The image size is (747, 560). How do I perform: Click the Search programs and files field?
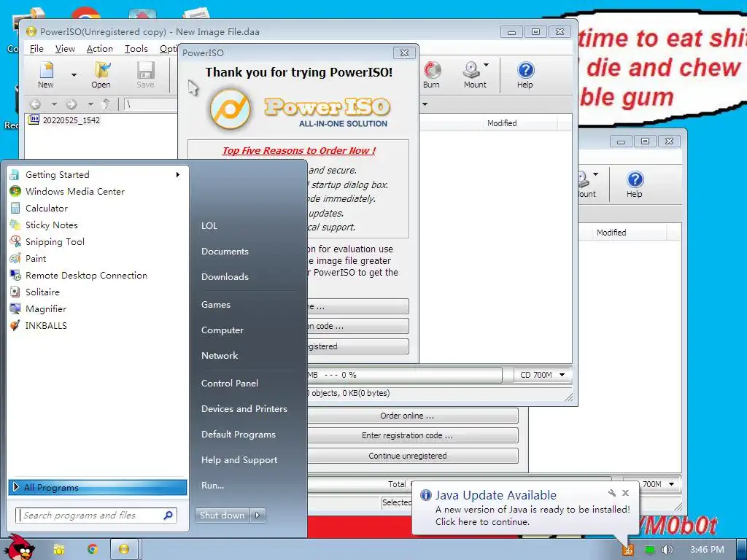pyautogui.click(x=97, y=516)
